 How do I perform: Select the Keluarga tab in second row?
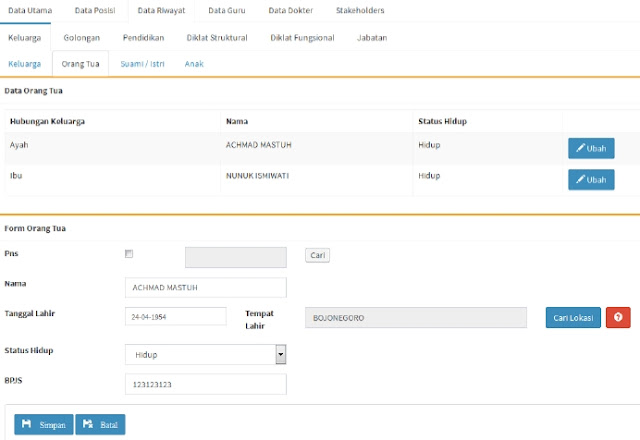24,38
